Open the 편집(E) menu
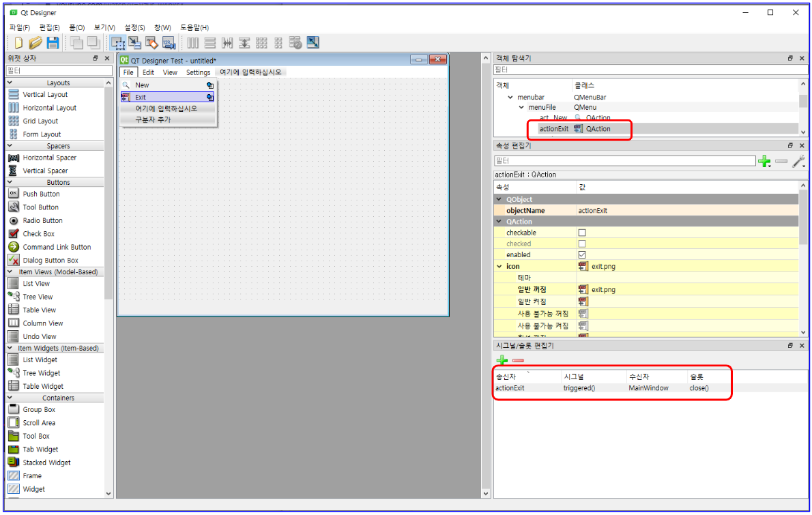 tap(49, 27)
